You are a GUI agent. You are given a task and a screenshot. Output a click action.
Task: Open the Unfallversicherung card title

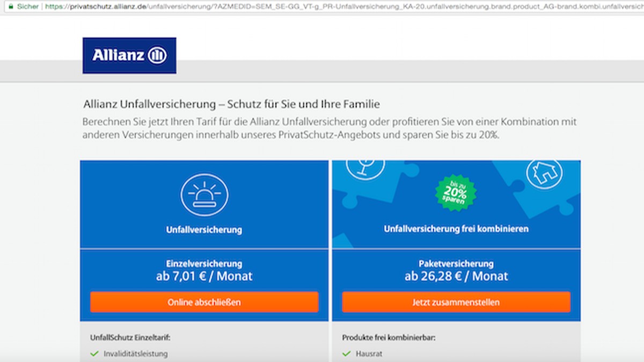pos(204,230)
